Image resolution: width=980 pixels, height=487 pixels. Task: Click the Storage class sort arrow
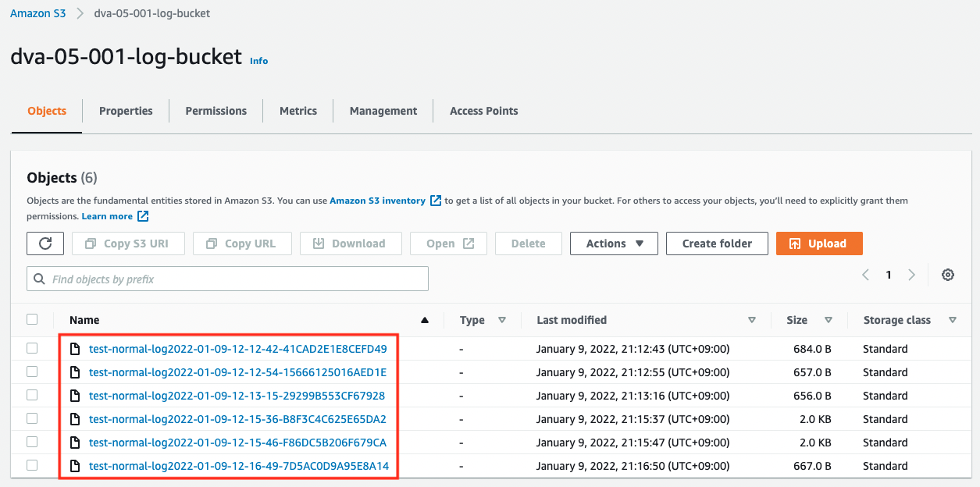pyautogui.click(x=952, y=320)
